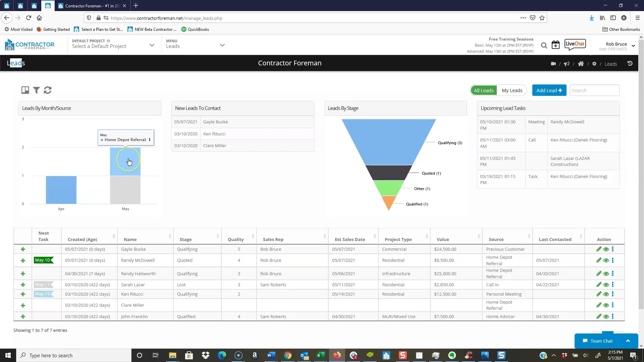Bookmark this page with star icon
644x362 pixels.
point(542,18)
